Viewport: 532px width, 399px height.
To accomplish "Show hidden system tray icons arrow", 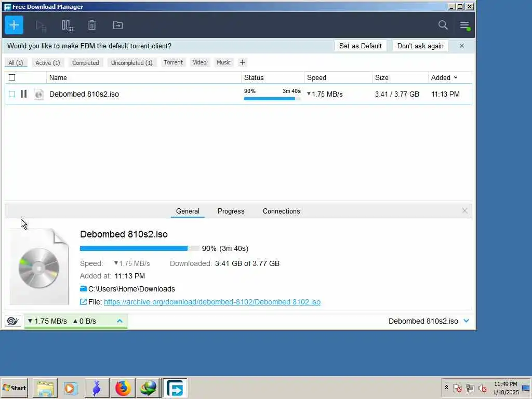I will [446, 388].
